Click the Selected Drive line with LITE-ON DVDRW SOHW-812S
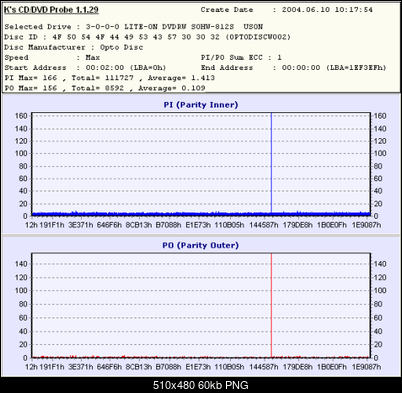 [x=133, y=27]
